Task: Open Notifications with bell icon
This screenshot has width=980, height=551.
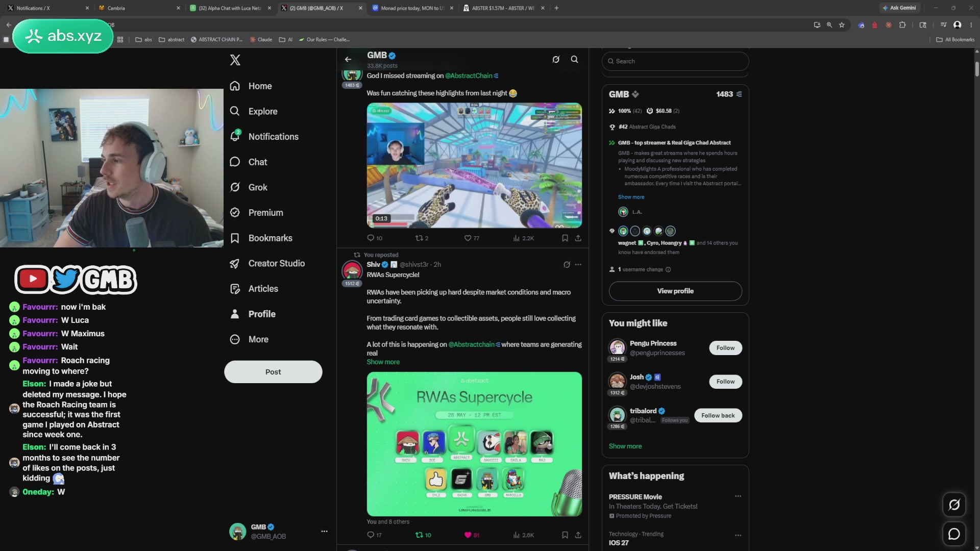Action: [x=264, y=137]
